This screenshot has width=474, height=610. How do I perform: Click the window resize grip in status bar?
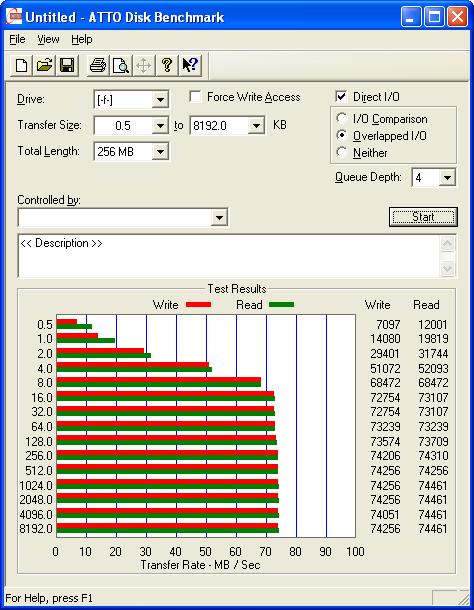click(462, 598)
